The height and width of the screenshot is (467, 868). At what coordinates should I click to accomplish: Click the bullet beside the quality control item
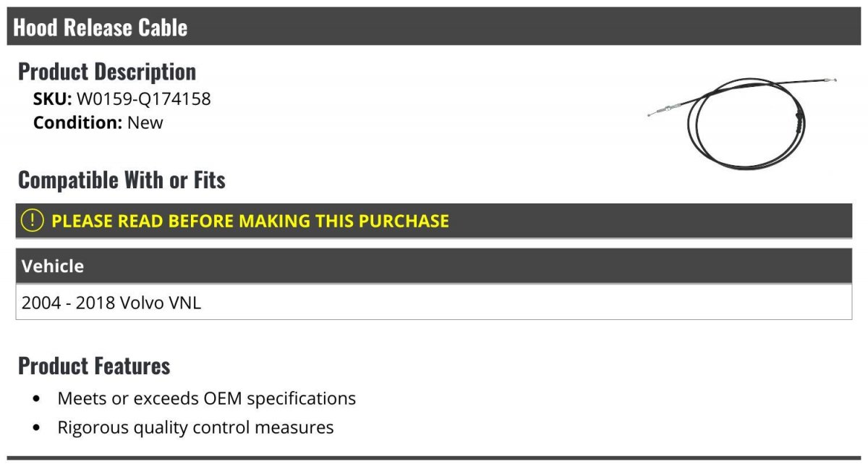pos(37,428)
